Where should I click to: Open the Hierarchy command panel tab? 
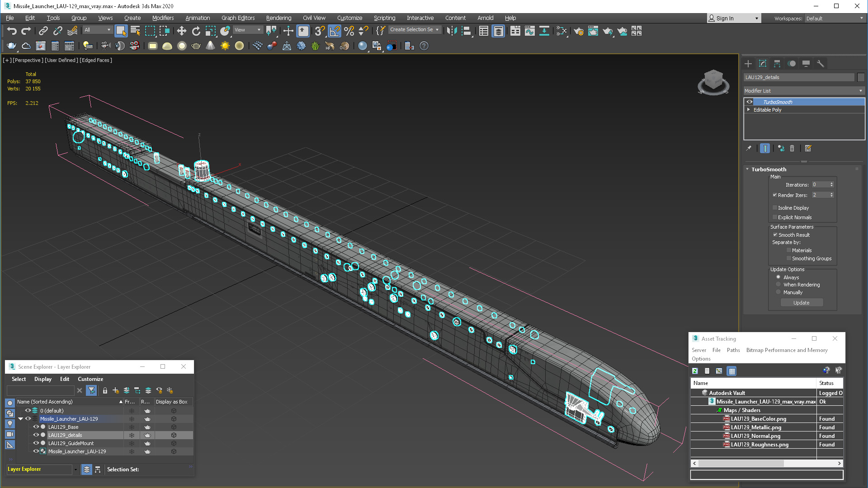[777, 64]
